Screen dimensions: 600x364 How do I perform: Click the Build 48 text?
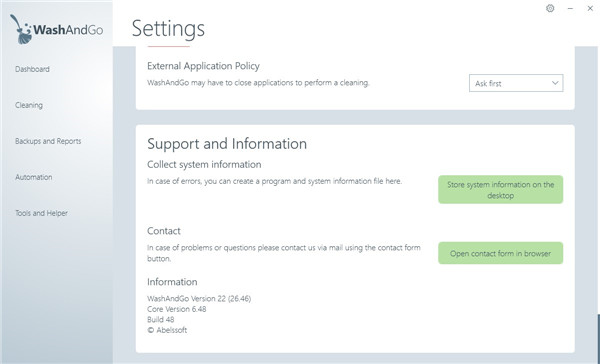point(160,319)
